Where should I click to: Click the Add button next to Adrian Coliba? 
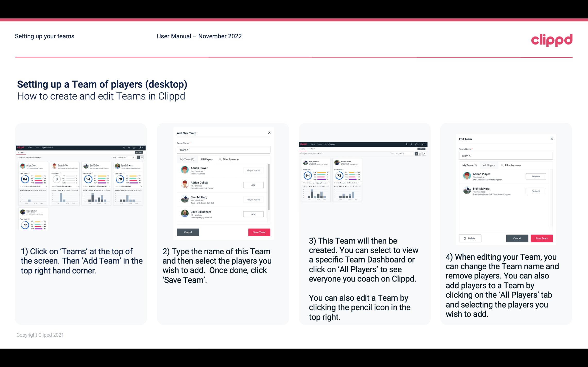point(253,185)
